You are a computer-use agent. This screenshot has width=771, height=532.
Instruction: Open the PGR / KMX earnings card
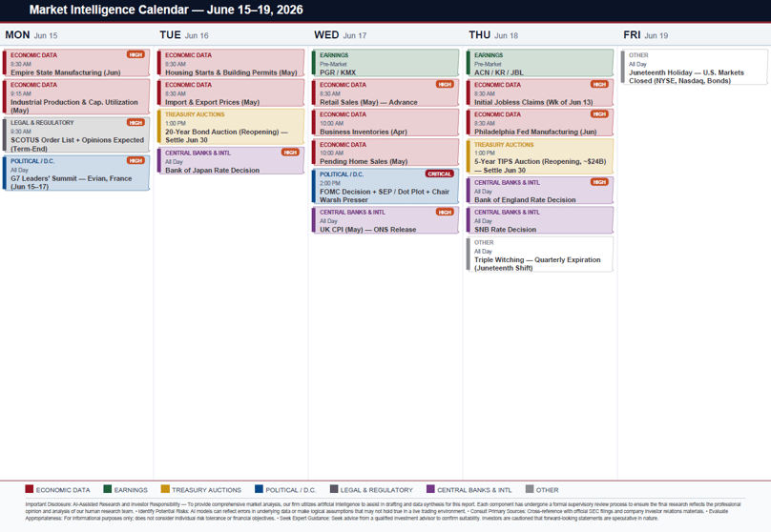385,62
